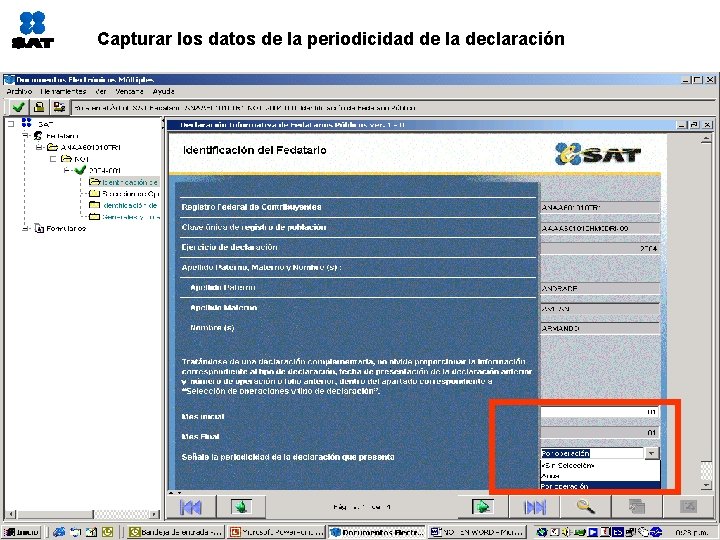Click the Mes inicial input field
The height and width of the screenshot is (540, 720).
[600, 412]
